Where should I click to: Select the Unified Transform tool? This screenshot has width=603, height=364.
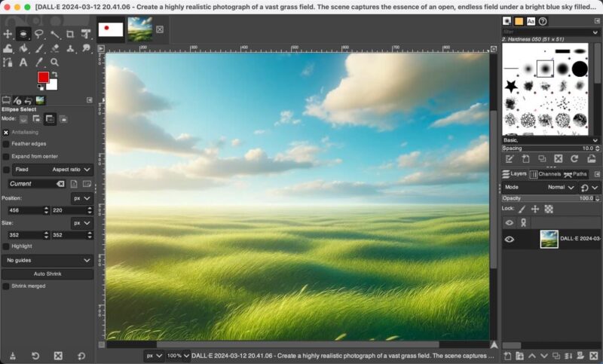86,34
